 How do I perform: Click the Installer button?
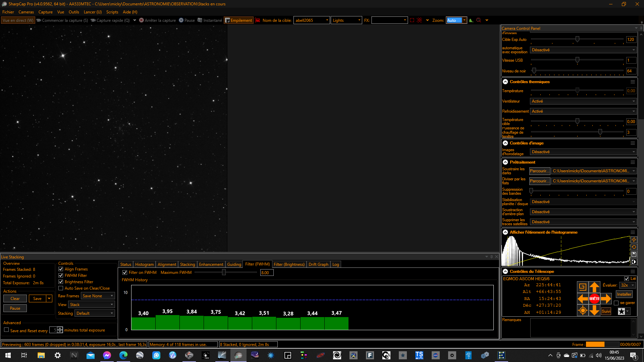(x=624, y=294)
